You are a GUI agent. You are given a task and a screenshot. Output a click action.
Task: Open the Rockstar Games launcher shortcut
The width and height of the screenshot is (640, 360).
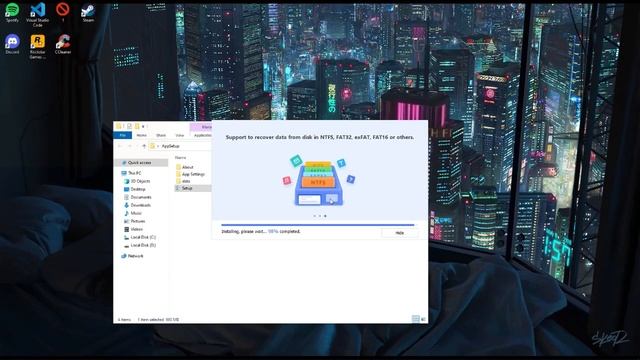click(38, 46)
